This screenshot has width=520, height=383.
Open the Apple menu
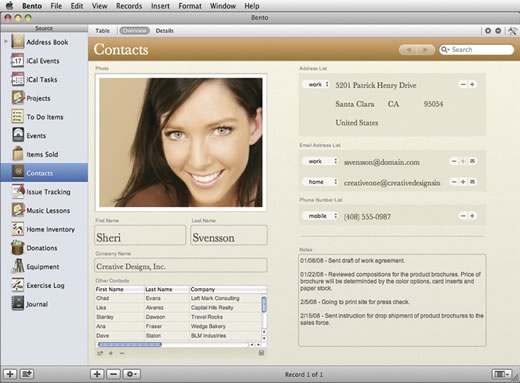pyautogui.click(x=10, y=5)
